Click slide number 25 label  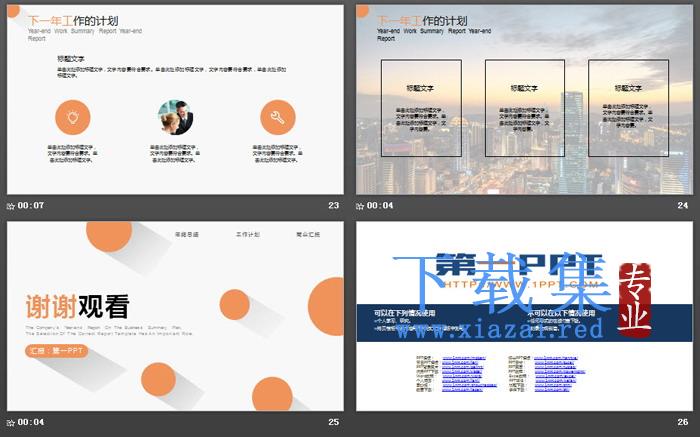[333, 422]
